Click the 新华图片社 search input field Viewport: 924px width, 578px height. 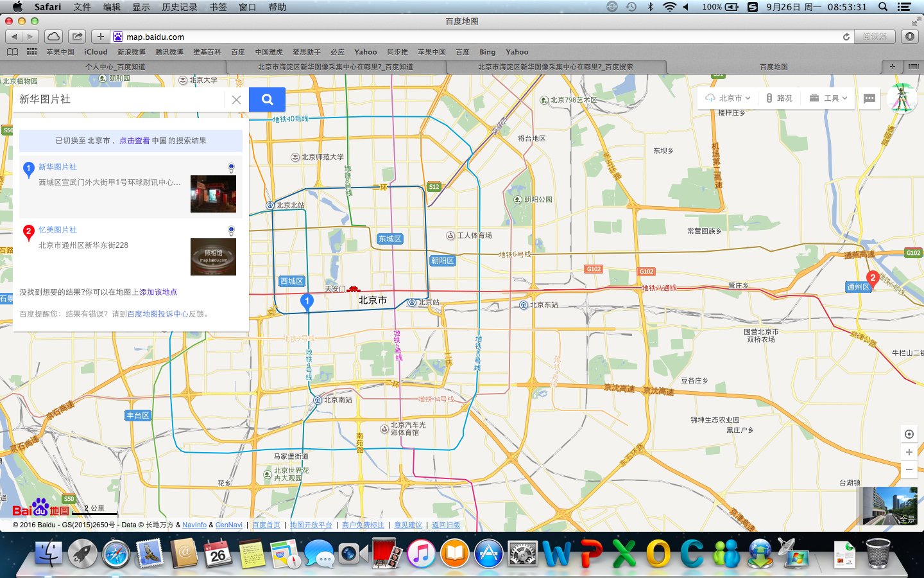(119, 100)
